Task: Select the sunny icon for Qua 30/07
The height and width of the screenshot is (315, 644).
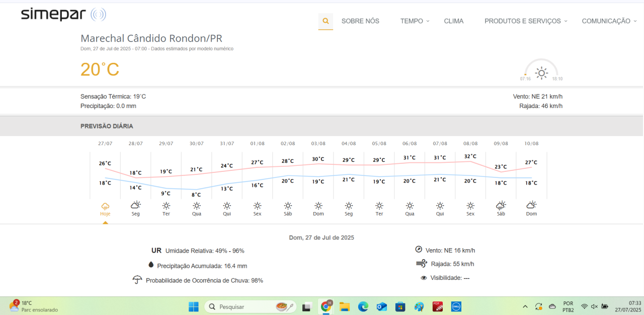Action: tap(197, 205)
